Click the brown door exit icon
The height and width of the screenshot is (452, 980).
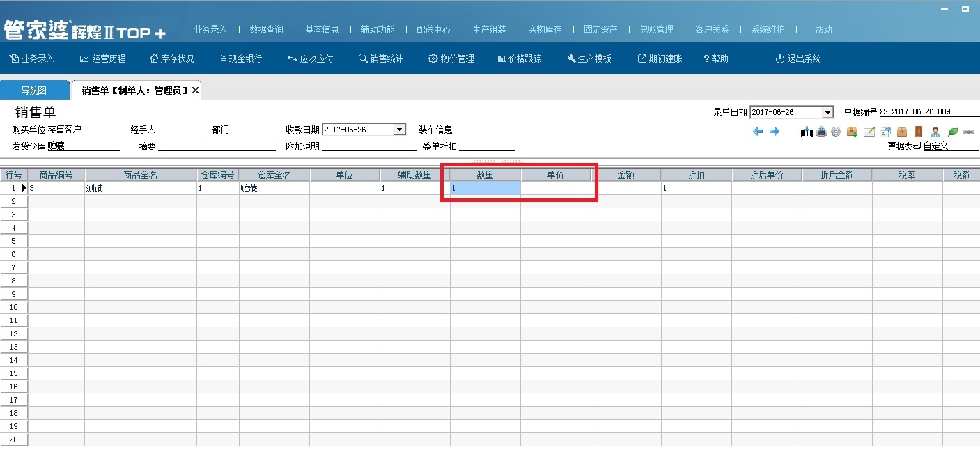click(x=918, y=132)
